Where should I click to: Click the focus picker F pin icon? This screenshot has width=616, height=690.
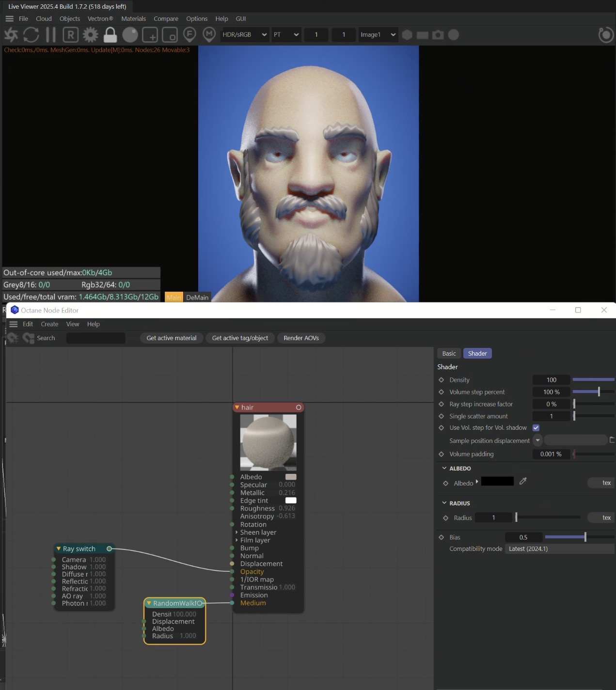pos(190,35)
